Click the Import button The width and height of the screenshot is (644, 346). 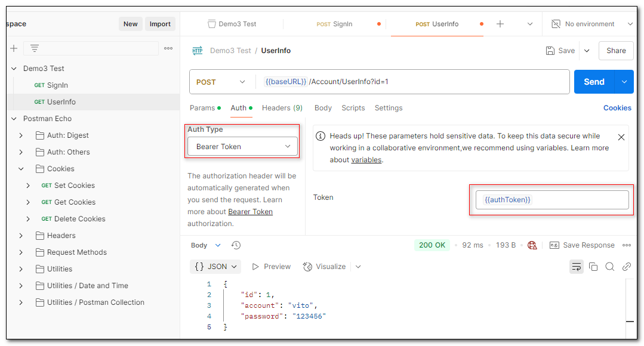(160, 24)
